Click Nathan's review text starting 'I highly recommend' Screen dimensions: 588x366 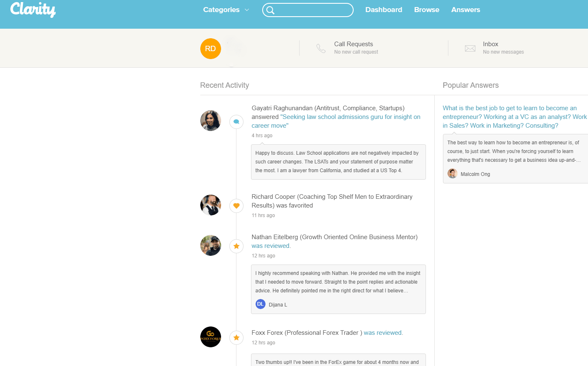pyautogui.click(x=338, y=282)
